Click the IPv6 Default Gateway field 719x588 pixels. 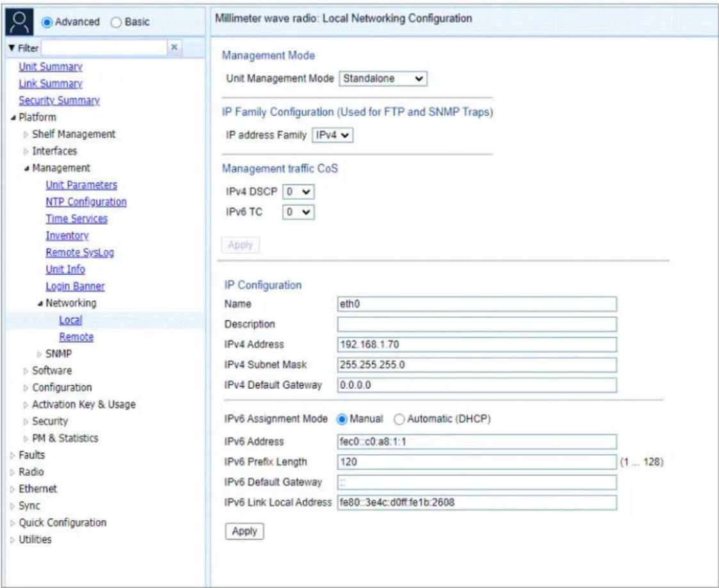pos(477,482)
